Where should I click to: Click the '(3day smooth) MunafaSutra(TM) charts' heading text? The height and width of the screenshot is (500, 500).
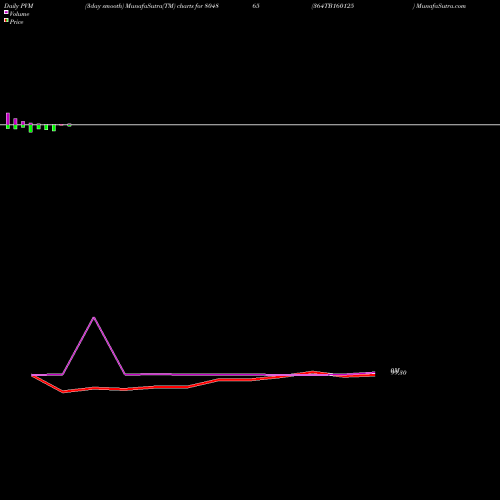(x=139, y=6)
